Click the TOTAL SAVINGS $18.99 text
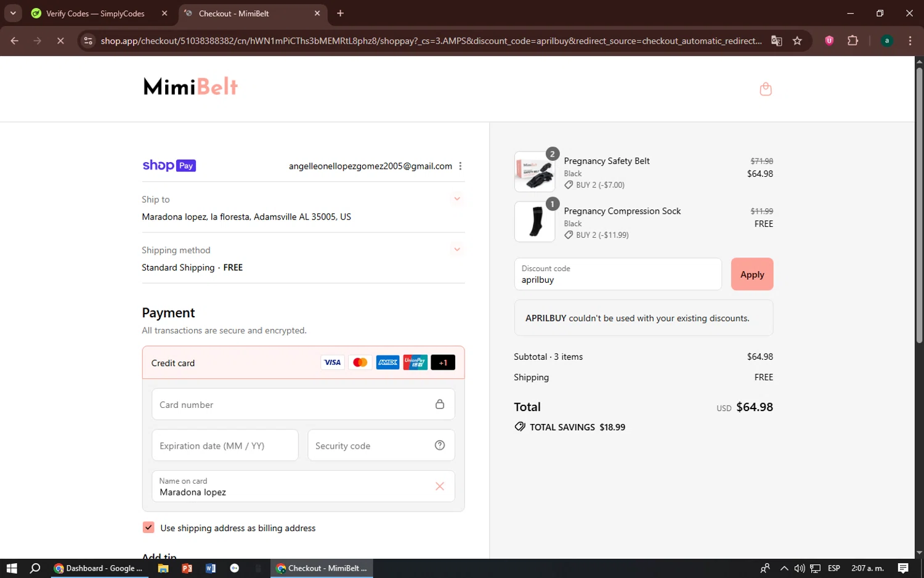924x578 pixels. (x=570, y=427)
